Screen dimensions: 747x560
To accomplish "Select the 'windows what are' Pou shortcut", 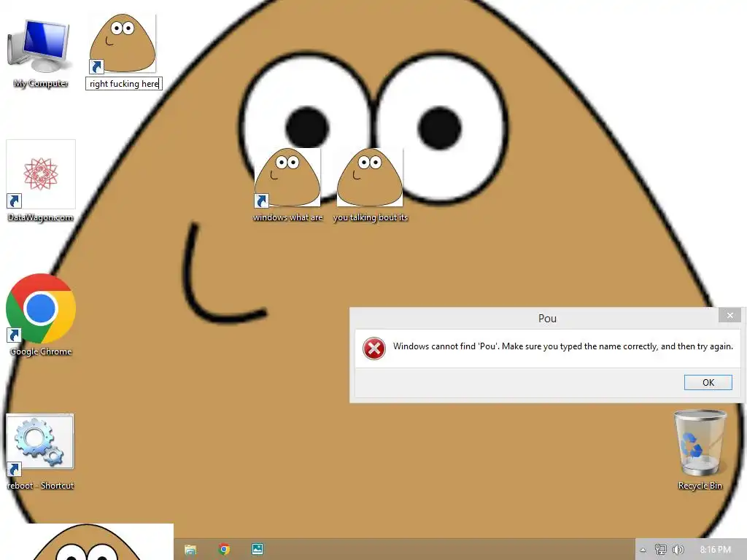I will (287, 177).
